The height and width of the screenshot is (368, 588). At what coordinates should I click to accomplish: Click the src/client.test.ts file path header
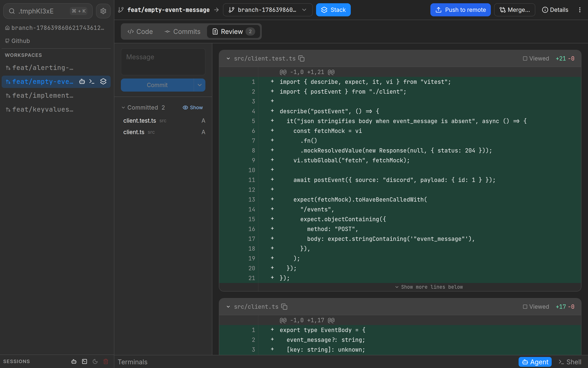click(265, 58)
